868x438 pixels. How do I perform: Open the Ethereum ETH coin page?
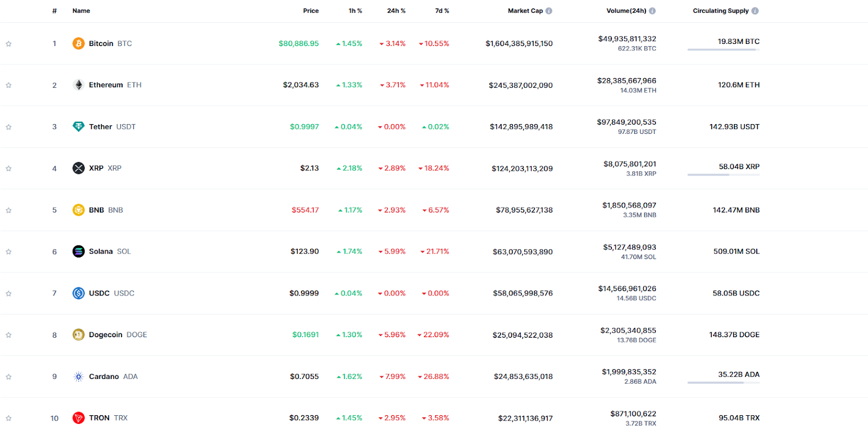coord(115,85)
